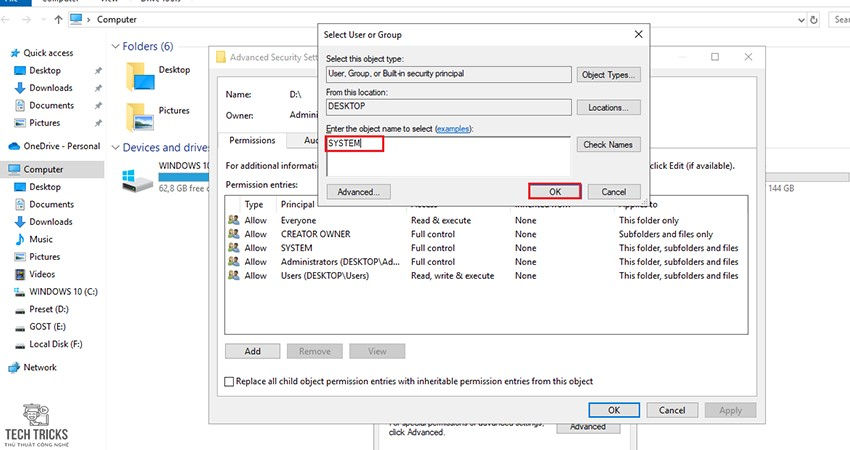Click the Type column header
This screenshot has height=450, width=850.
(254, 204)
